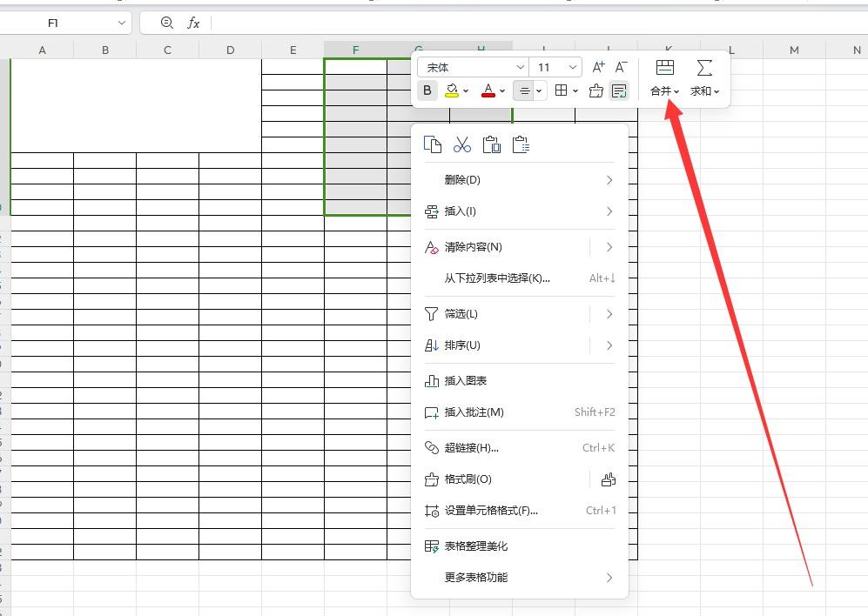Click the Copy icon in context menu
The image size is (868, 616).
(432, 144)
